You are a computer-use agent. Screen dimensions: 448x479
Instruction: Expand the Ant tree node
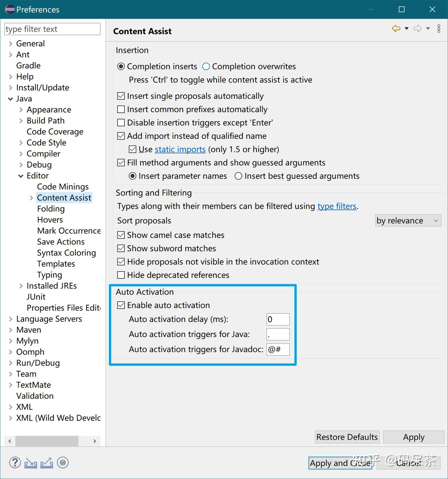pos(11,55)
